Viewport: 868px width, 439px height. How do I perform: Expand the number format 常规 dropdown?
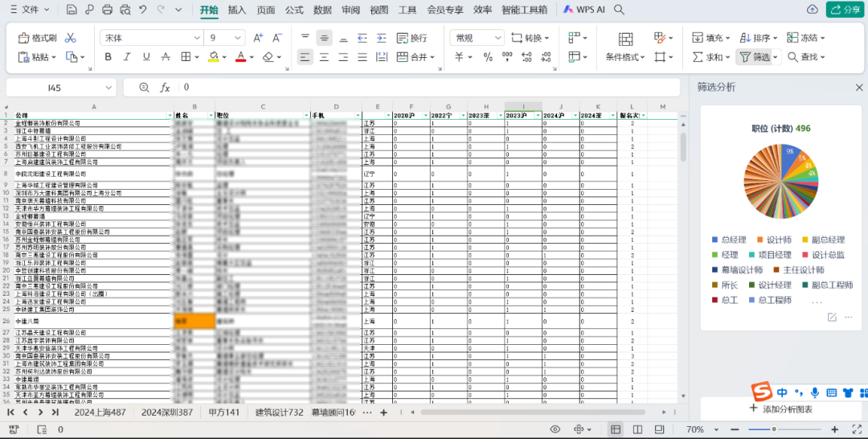tap(498, 38)
